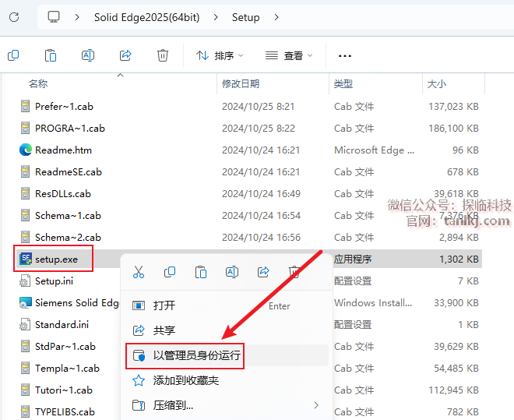The width and height of the screenshot is (514, 420).
Task: Select the Standard.ini file icon
Action: (x=25, y=325)
